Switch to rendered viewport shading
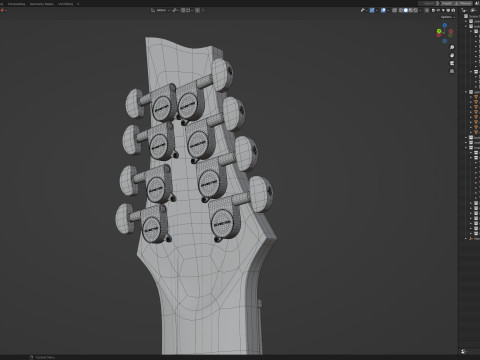Image resolution: width=480 pixels, height=360 pixels. 416,10
